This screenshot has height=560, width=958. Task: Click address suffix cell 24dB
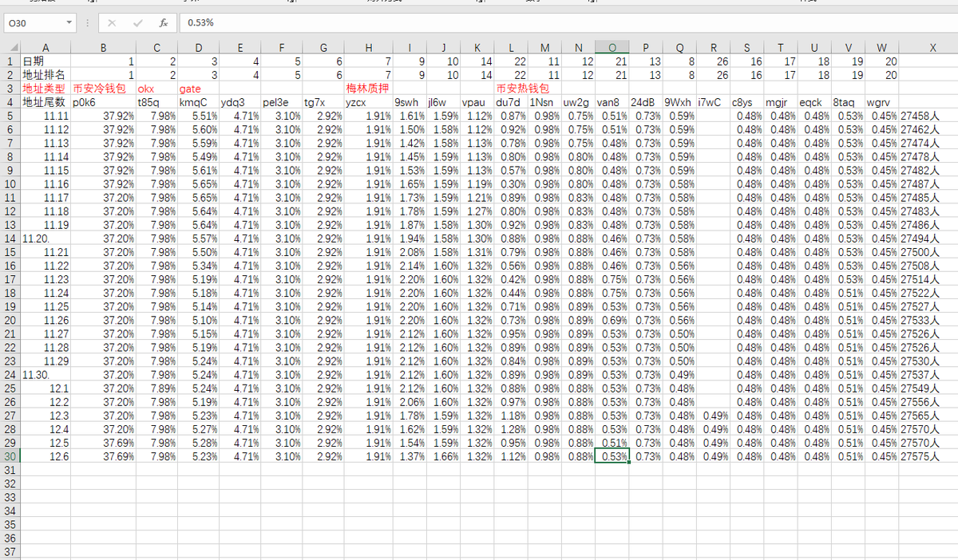pos(645,102)
